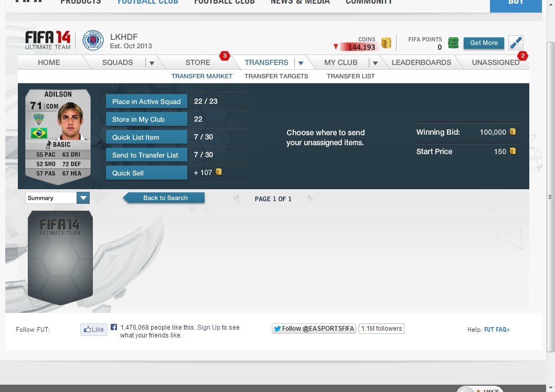Switch to the Squads tab
The image size is (555, 392).
118,62
